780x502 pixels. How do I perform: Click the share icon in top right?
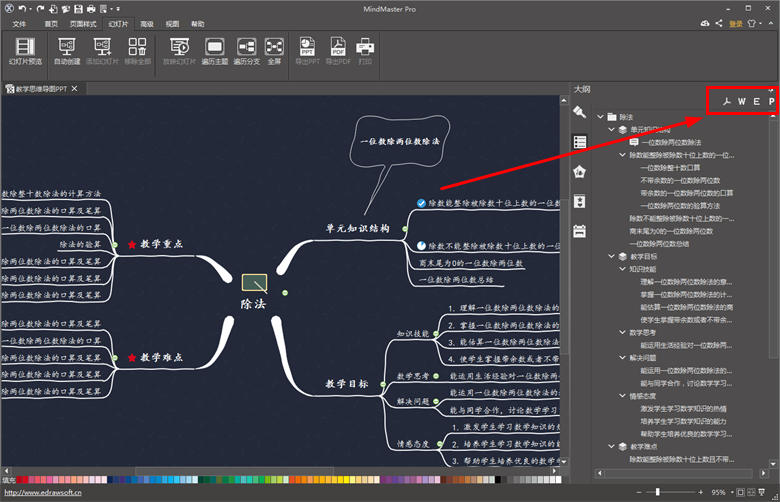[719, 23]
